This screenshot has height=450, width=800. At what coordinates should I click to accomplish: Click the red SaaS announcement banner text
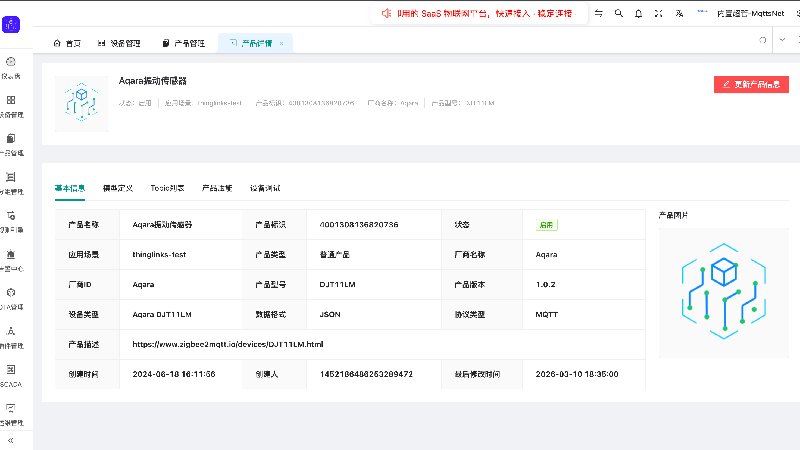484,13
